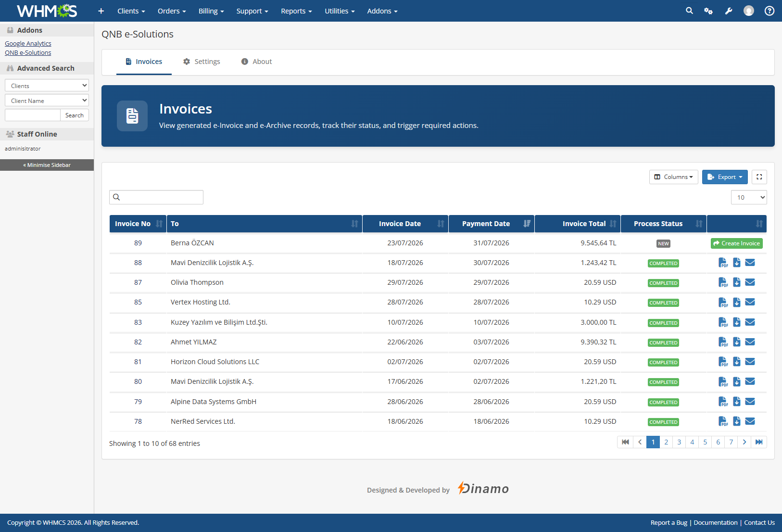Open the automation gears icon in header
Image resolution: width=782 pixels, height=532 pixels.
(x=708, y=11)
